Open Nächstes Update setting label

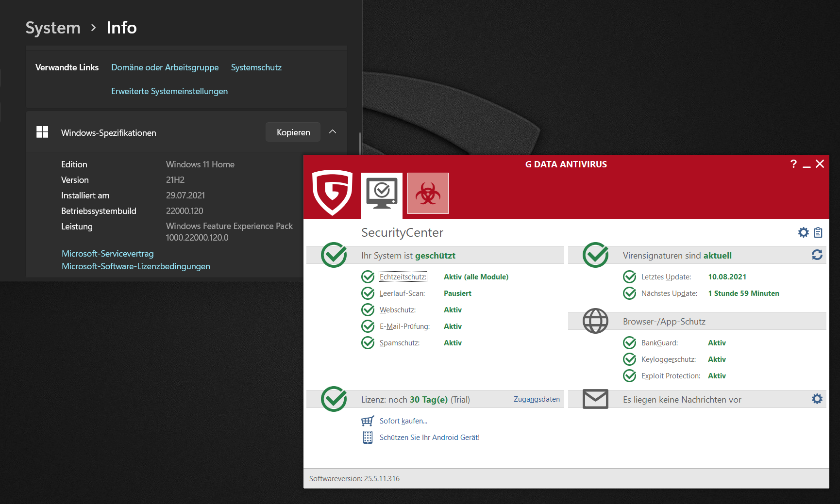tap(669, 293)
